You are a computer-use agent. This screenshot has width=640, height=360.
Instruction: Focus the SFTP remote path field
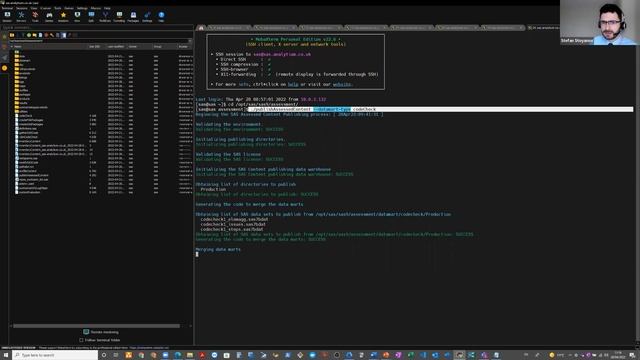[98, 41]
